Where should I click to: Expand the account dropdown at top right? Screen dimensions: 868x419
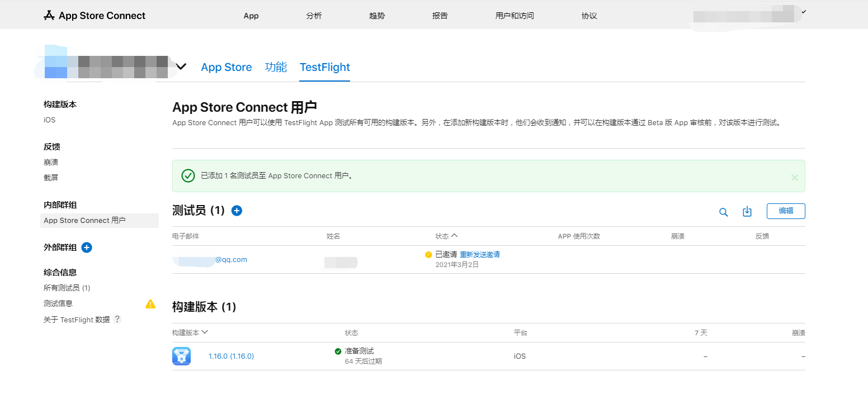(x=804, y=11)
